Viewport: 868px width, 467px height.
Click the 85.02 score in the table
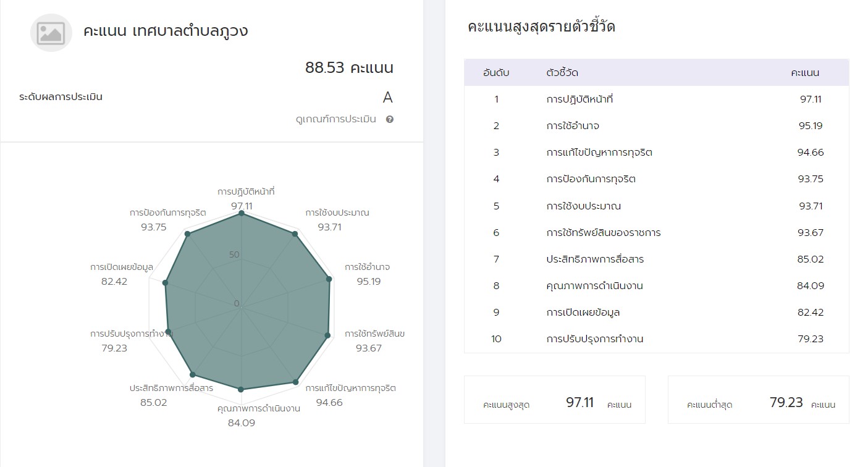(x=811, y=259)
